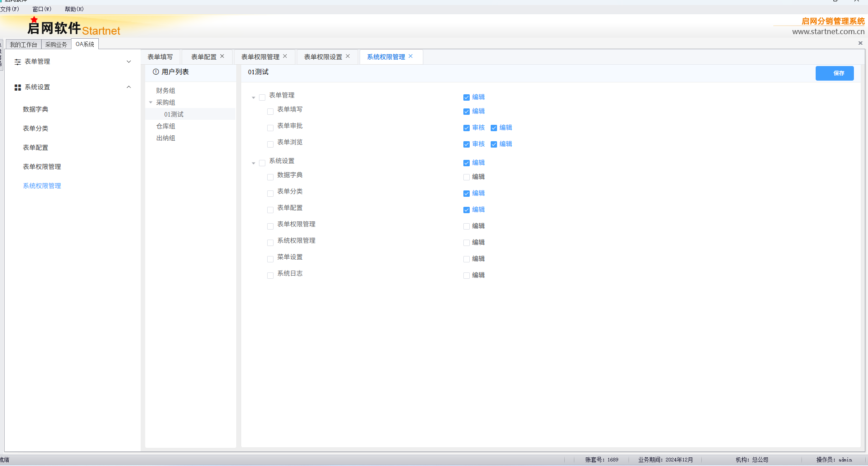Image resolution: width=868 pixels, height=466 pixels.
Task: Open 系统权限管理 in the sidebar
Action: [x=42, y=186]
